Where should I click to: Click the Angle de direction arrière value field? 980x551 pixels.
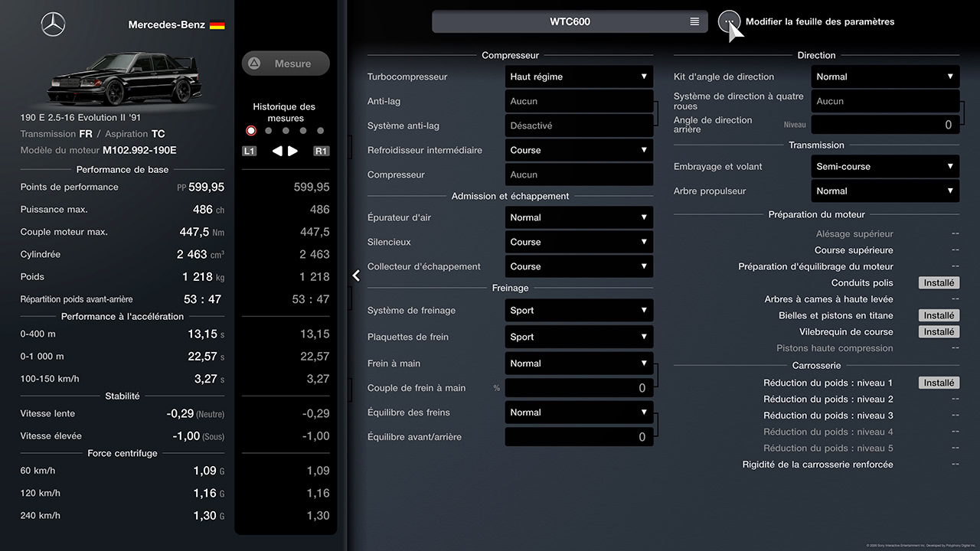coord(885,125)
